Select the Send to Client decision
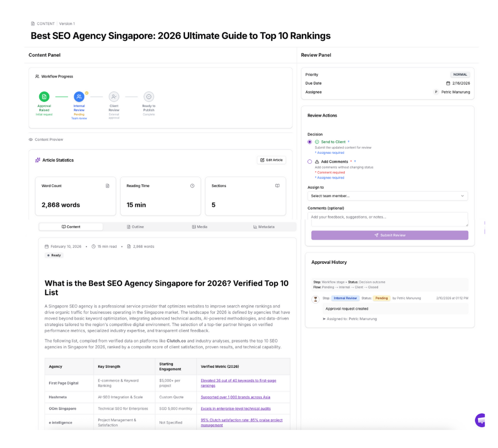Viewport: 498px width, 448px height. tap(310, 142)
